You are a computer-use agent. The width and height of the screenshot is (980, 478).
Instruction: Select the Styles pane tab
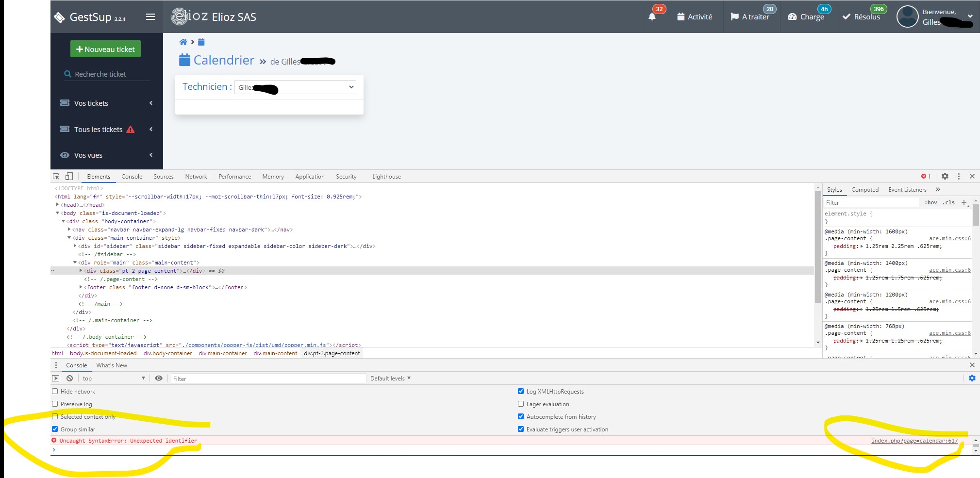[834, 190]
